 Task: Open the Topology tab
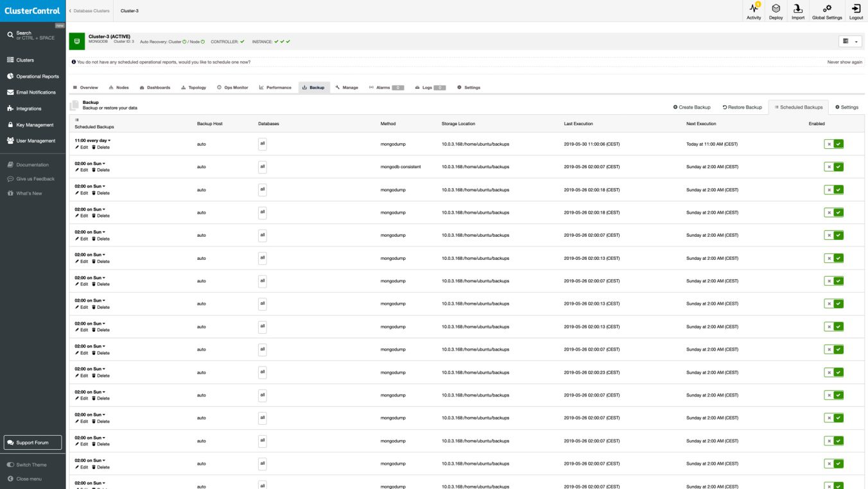(x=195, y=87)
